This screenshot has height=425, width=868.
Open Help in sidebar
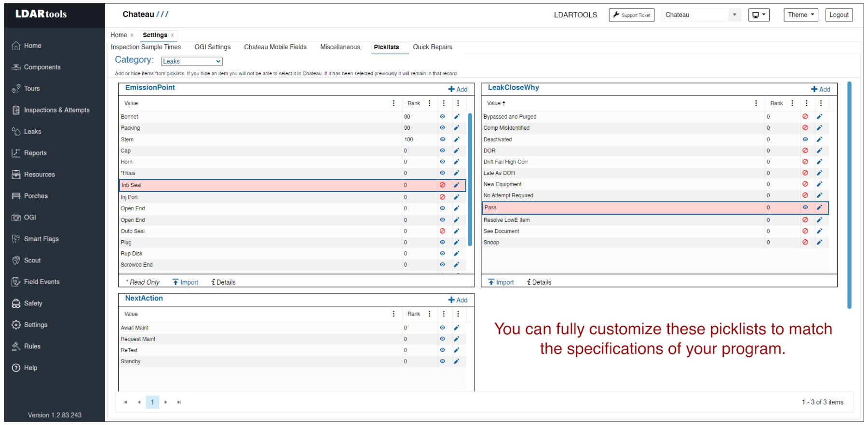tap(24, 368)
